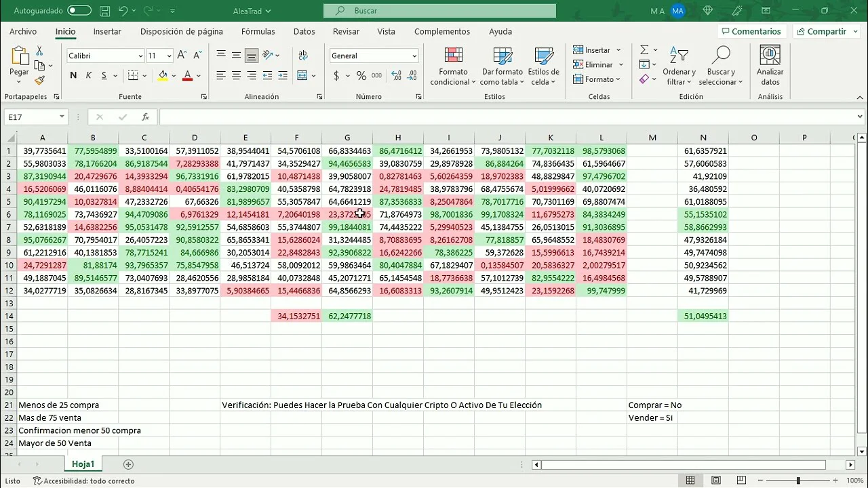Click the insert function fx icon
Screen dimensions: 868x488
145,117
